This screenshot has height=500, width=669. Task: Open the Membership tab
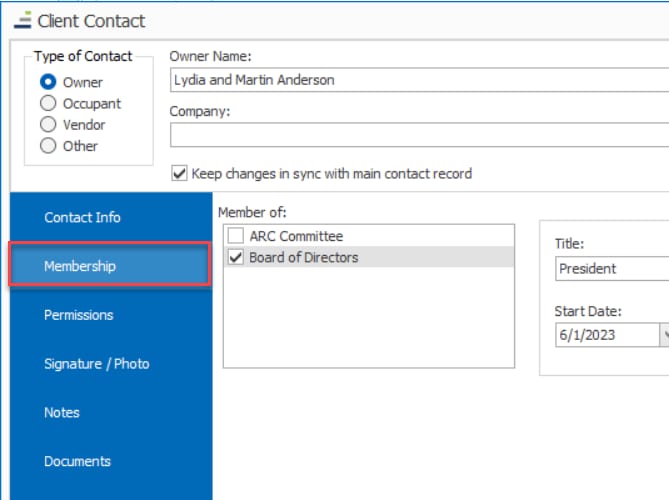[110, 265]
